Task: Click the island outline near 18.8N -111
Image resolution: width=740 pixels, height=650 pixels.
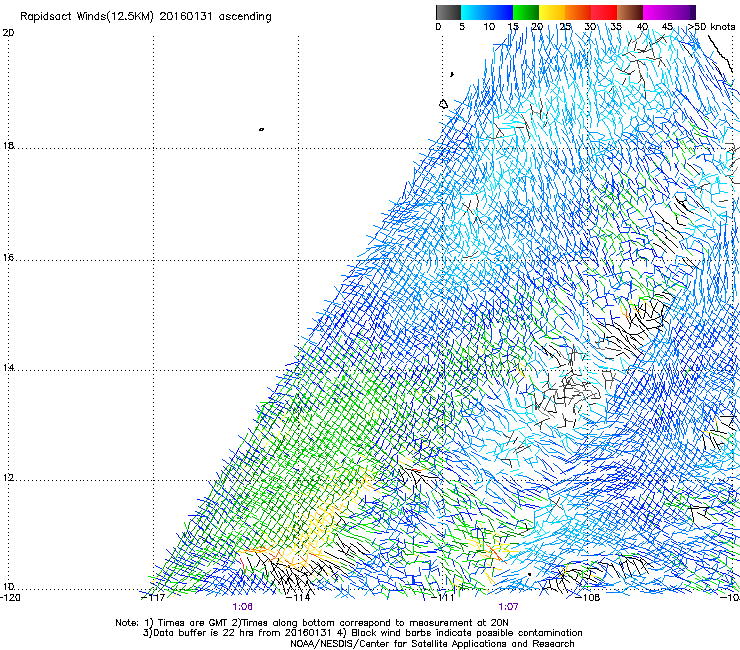Action: [x=443, y=104]
